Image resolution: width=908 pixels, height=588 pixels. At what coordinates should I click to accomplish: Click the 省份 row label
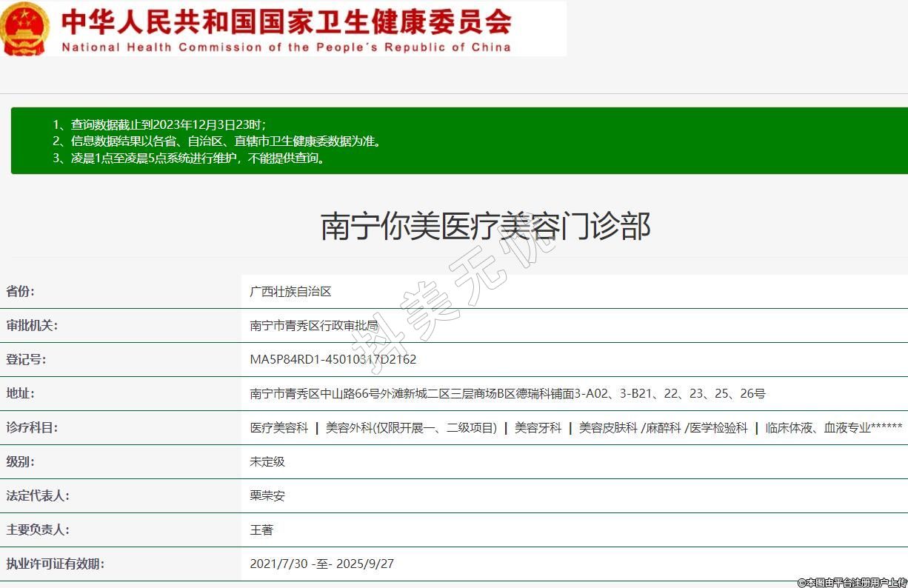point(21,291)
